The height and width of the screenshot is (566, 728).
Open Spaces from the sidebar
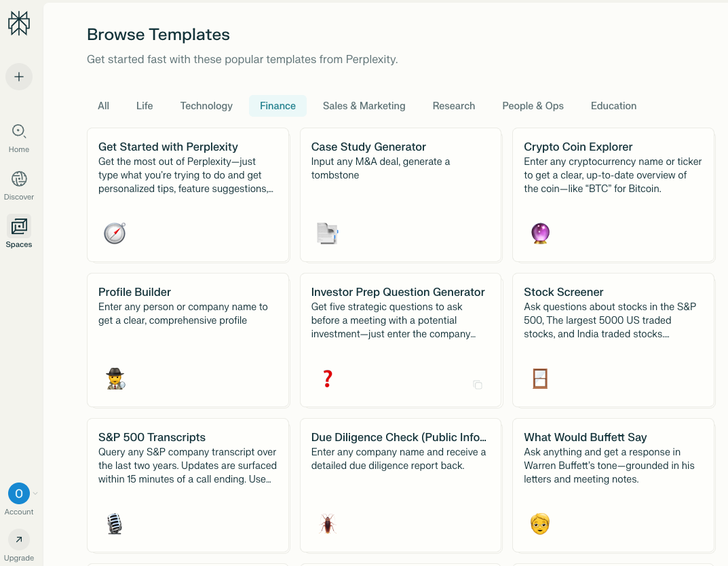pyautogui.click(x=19, y=231)
